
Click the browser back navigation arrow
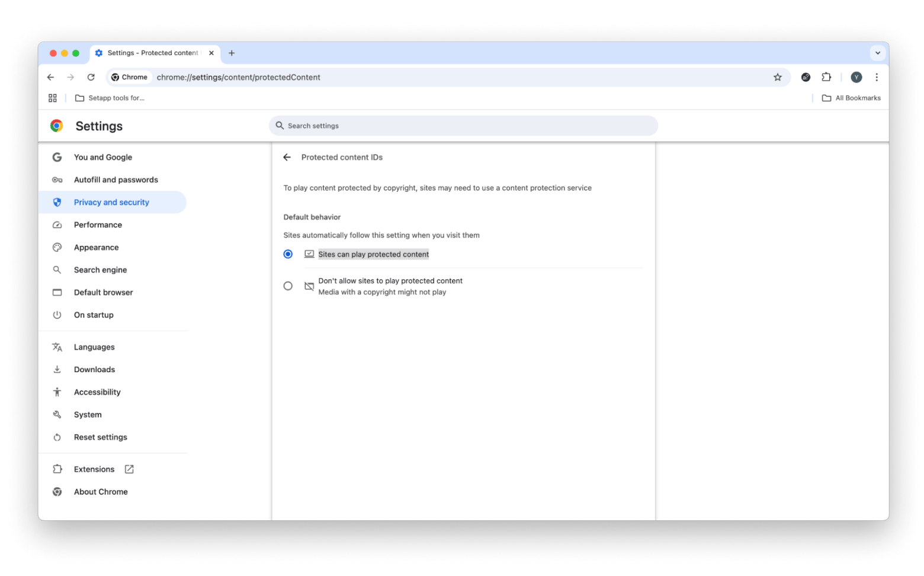(51, 77)
